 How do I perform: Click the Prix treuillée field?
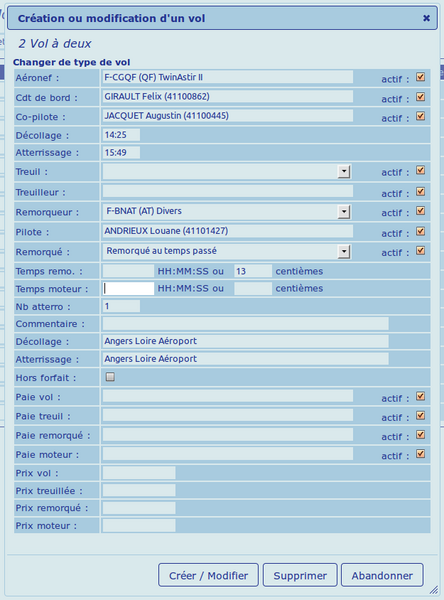[139, 491]
